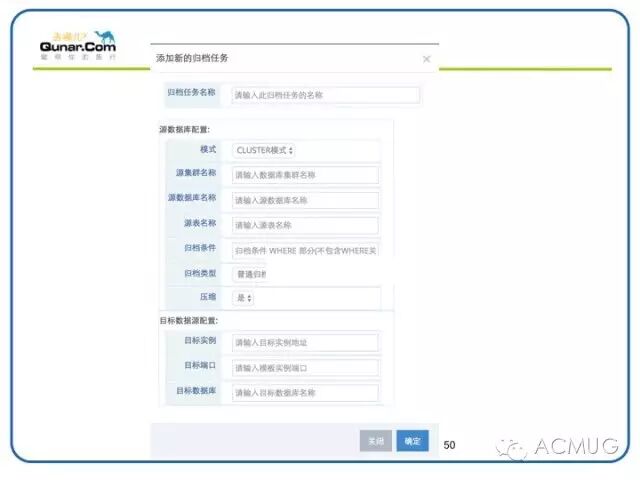Click the gray 关闭 button

pos(376,441)
